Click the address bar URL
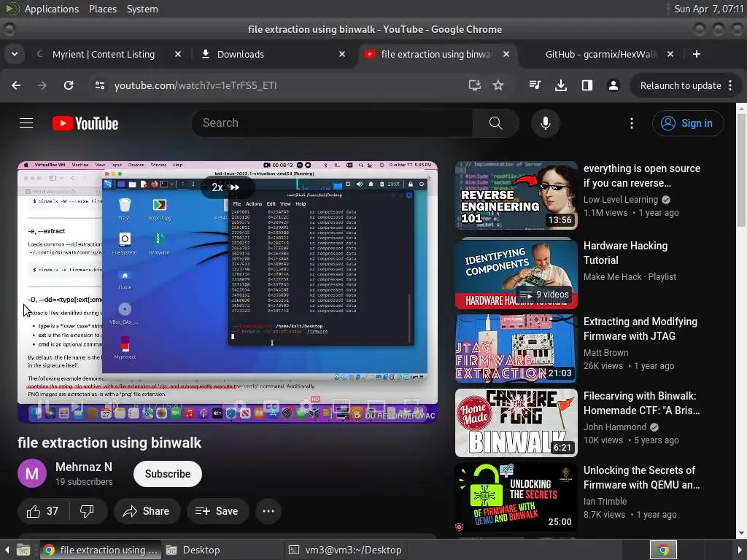 [x=196, y=86]
